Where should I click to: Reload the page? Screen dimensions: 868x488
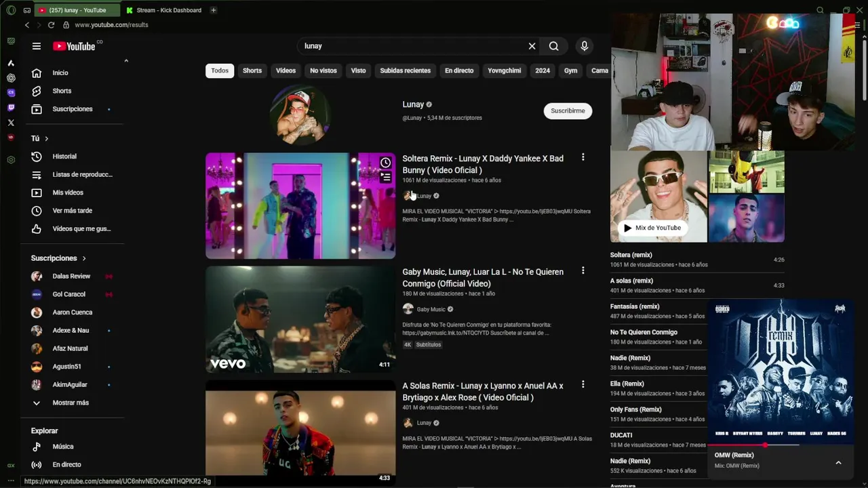[51, 25]
